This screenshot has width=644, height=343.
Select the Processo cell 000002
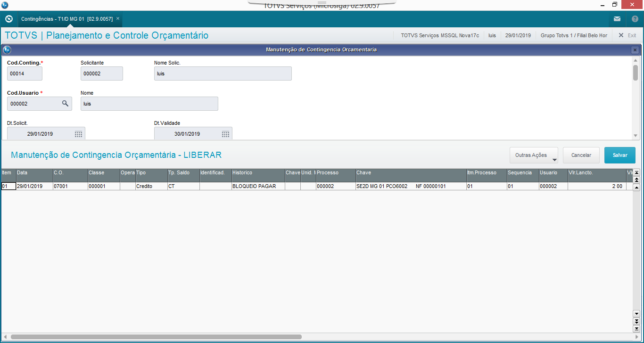click(x=336, y=186)
